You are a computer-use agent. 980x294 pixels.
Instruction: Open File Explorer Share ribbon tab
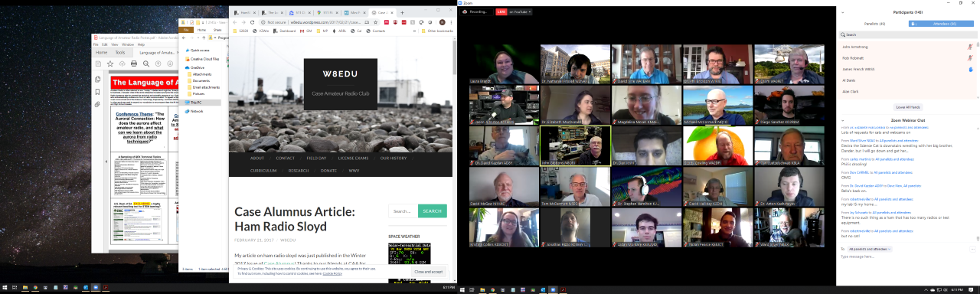[x=217, y=30]
